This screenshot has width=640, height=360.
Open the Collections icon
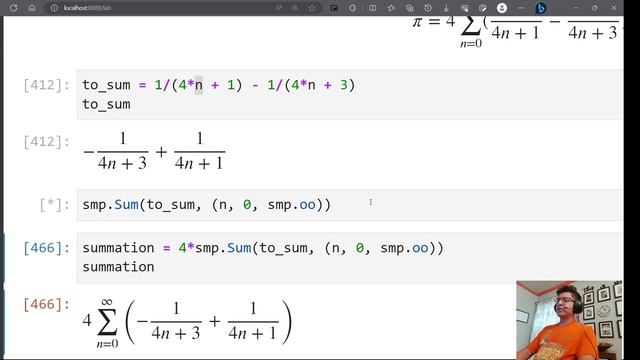409,8
